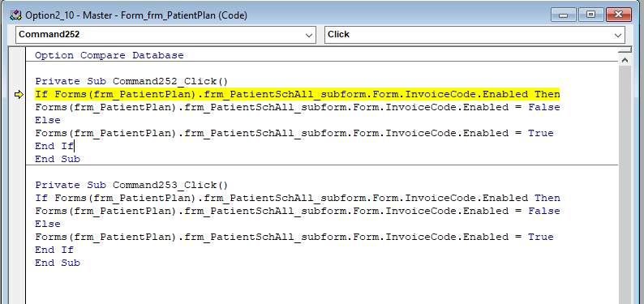Click the first Else keyword in Command252
The image size is (644, 304).
point(48,120)
